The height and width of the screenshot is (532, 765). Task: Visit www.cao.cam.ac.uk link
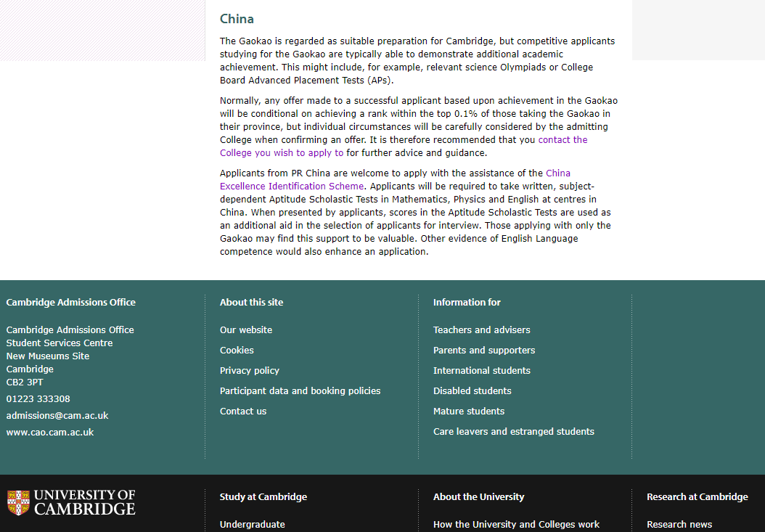pos(50,433)
